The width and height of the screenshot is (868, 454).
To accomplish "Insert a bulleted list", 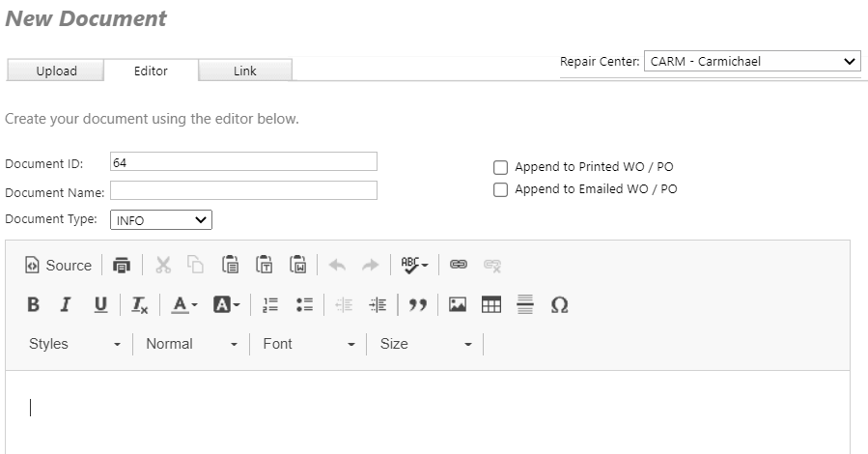I will tap(304, 305).
